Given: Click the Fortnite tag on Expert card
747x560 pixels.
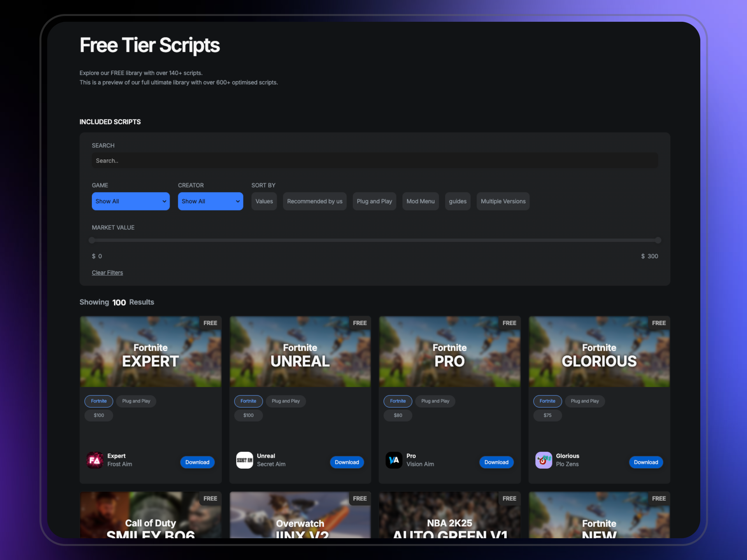Looking at the screenshot, I should coord(99,401).
